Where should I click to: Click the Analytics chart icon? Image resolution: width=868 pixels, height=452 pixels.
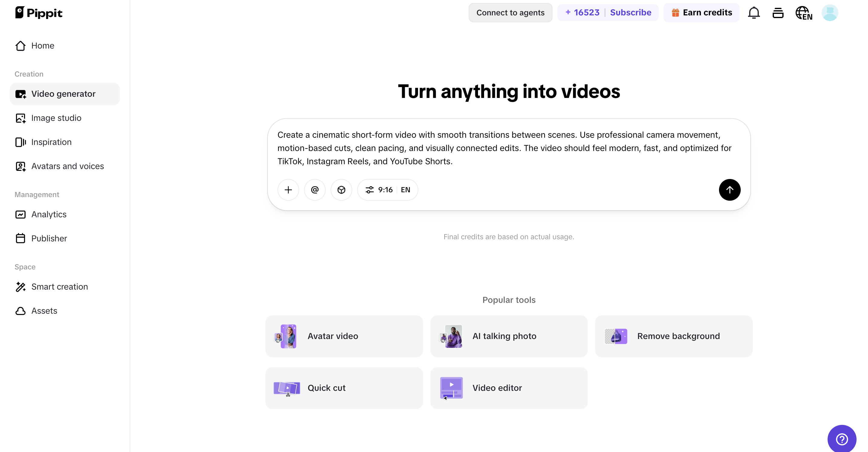coord(21,214)
